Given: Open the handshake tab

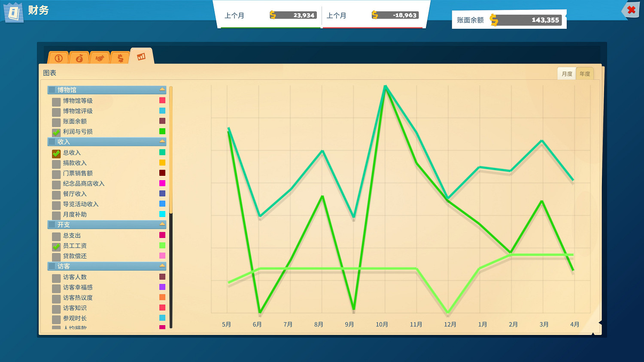Looking at the screenshot, I should 100,58.
